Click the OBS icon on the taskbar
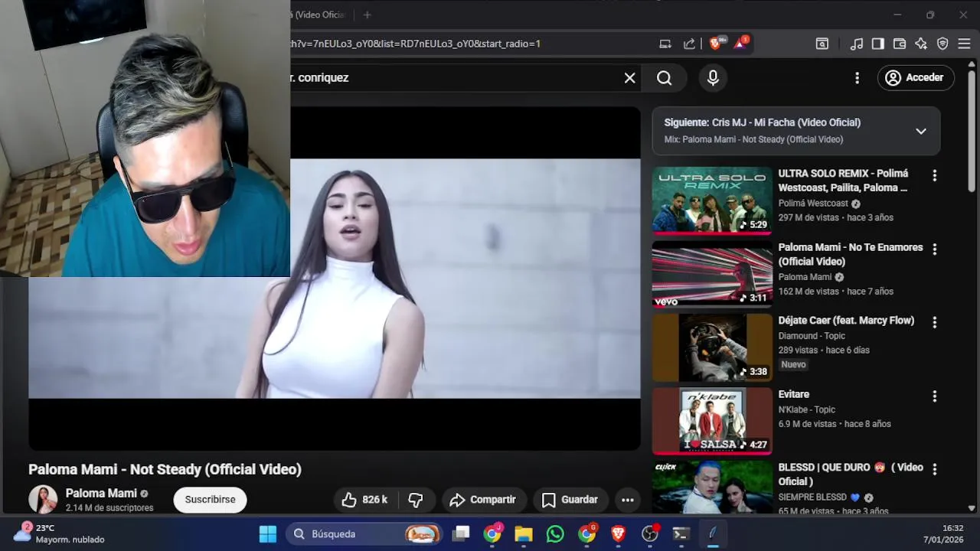The width and height of the screenshot is (980, 551). click(x=650, y=534)
